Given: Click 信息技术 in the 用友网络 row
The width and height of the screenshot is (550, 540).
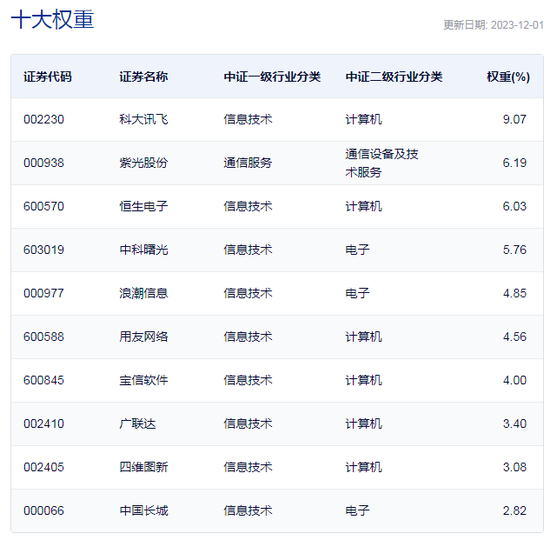Looking at the screenshot, I should 248,337.
